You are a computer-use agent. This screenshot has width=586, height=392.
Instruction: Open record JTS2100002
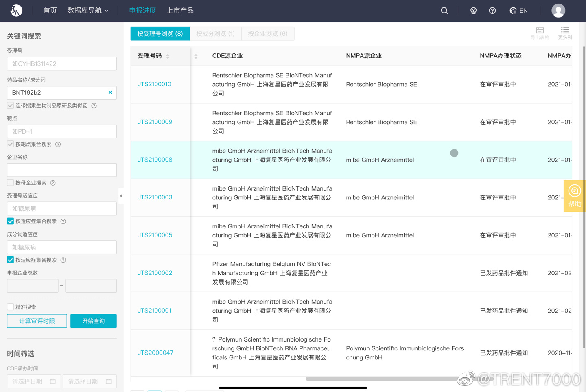click(155, 273)
